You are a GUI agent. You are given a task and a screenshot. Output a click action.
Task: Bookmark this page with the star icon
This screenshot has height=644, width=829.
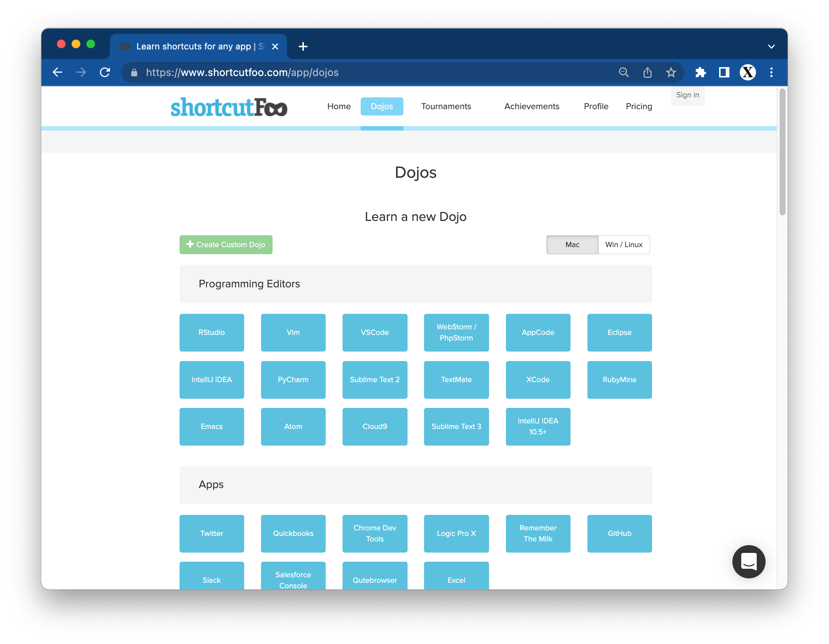click(x=671, y=72)
